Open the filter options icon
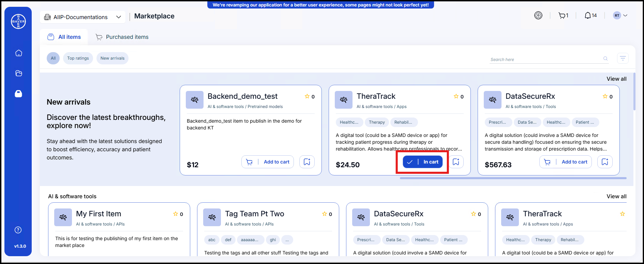The height and width of the screenshot is (264, 644). 623,58
